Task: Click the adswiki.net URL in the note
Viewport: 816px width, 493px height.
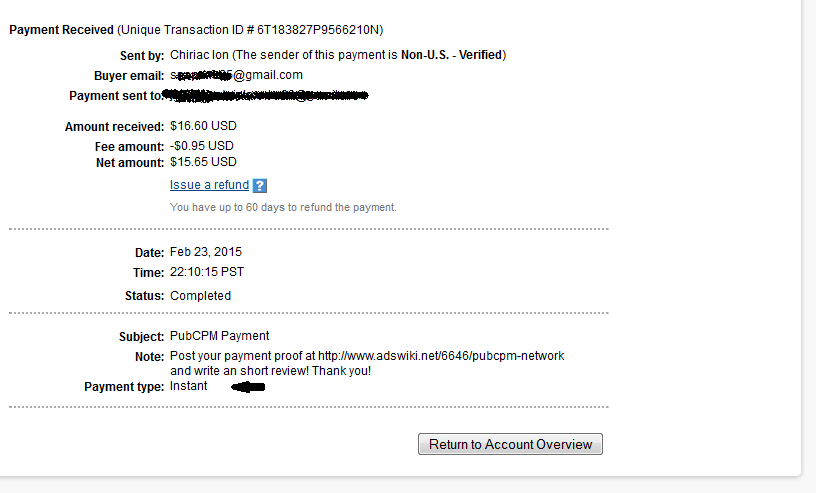Action: (441, 356)
